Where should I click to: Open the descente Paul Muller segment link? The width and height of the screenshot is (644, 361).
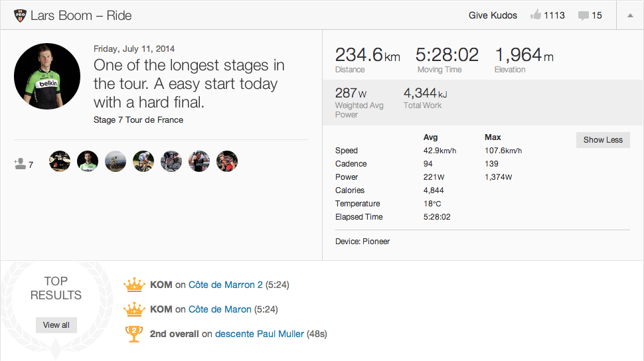[x=260, y=334]
